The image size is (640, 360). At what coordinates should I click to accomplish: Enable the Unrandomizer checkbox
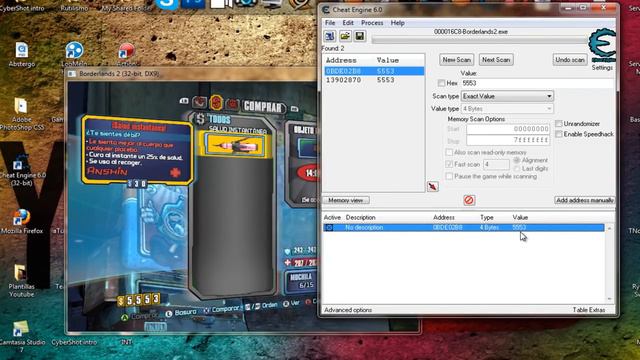(x=559, y=123)
